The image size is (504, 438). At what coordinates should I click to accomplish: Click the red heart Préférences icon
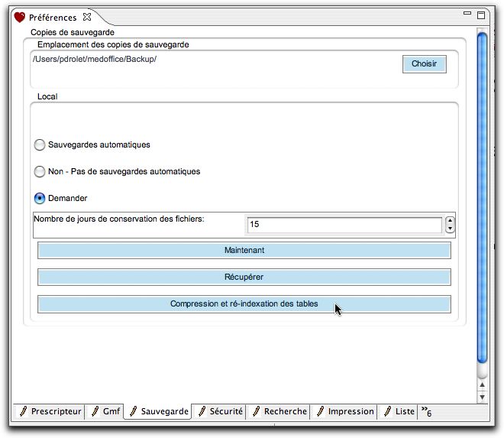(19, 17)
